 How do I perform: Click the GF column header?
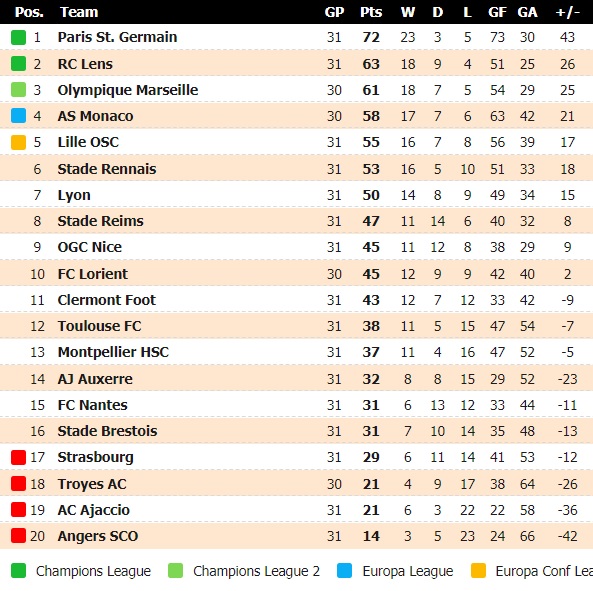497,12
